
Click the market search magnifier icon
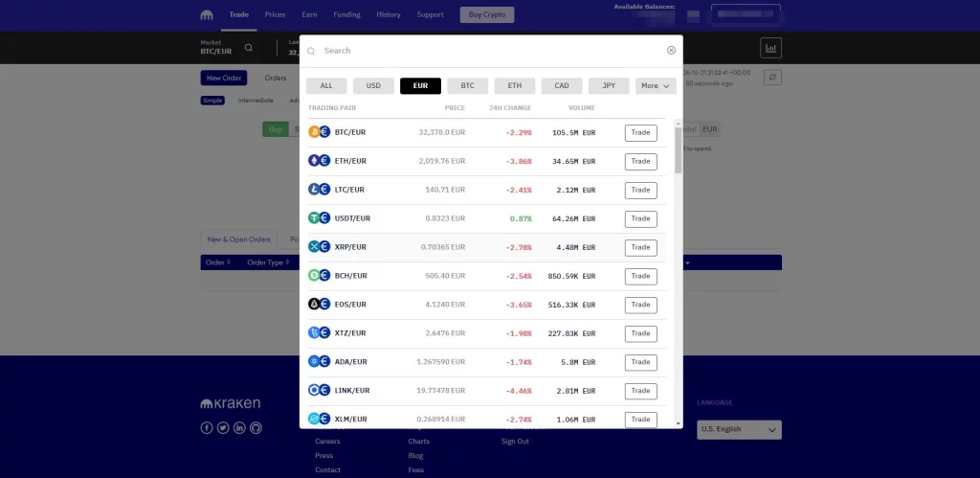pos(249,47)
